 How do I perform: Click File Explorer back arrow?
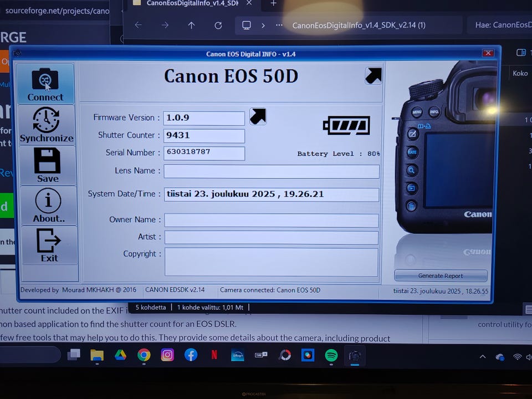[x=139, y=25]
